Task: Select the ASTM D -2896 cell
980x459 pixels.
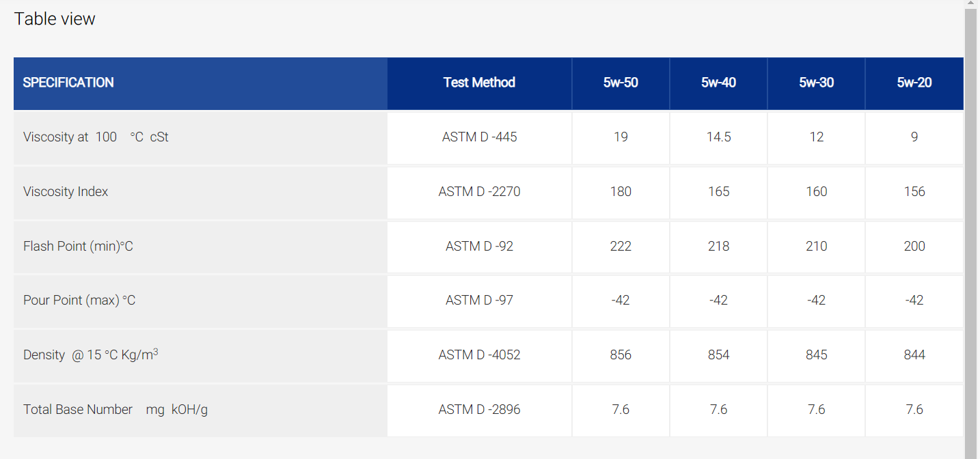Action: 479,410
